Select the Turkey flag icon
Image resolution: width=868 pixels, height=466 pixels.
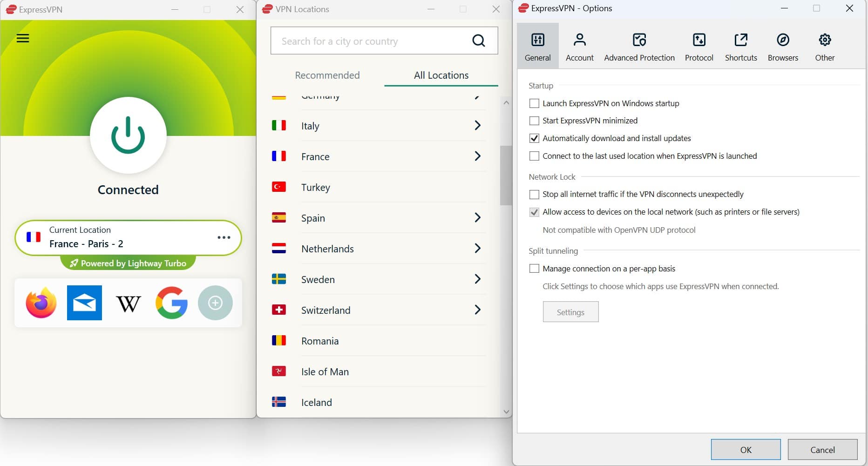coord(279,187)
